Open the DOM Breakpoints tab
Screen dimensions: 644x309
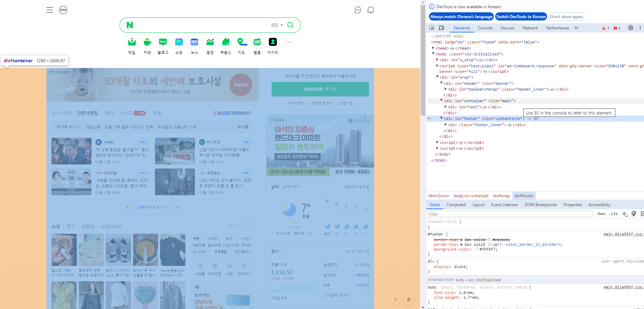tap(541, 205)
